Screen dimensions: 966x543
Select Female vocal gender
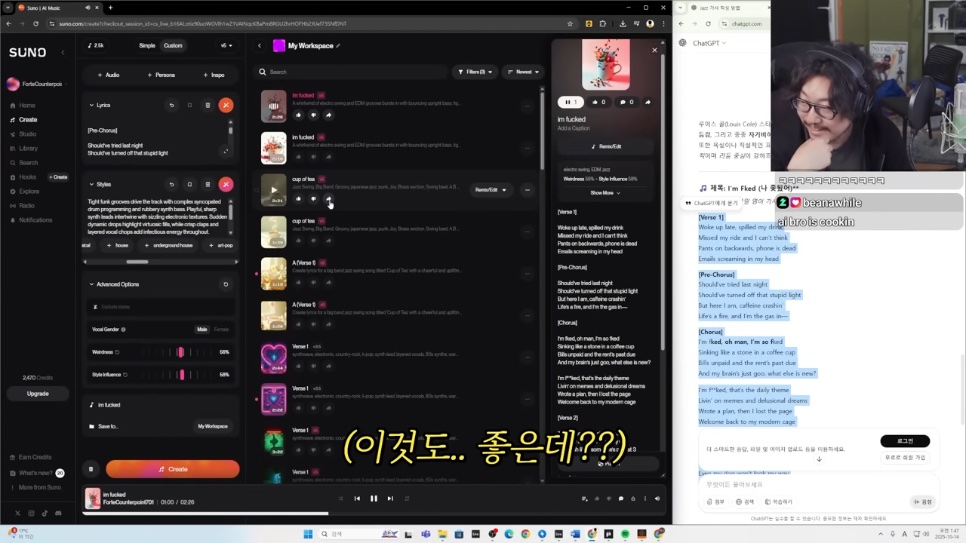[x=221, y=329]
